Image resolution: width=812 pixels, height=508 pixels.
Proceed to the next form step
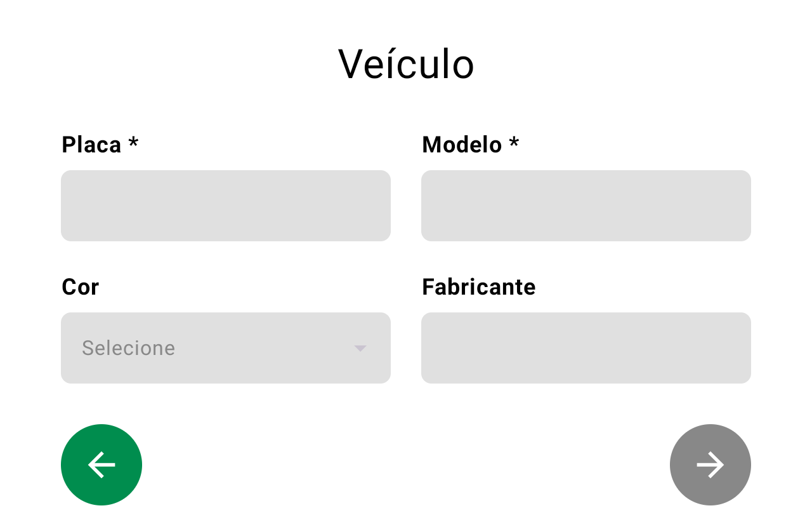(710, 465)
